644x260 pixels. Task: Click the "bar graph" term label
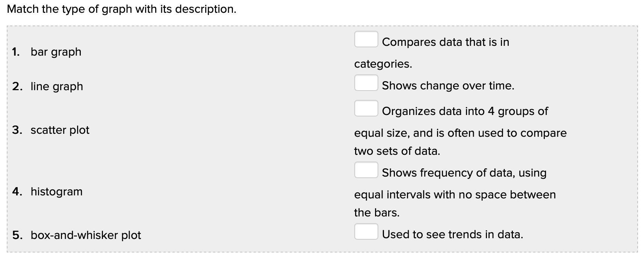pyautogui.click(x=56, y=52)
